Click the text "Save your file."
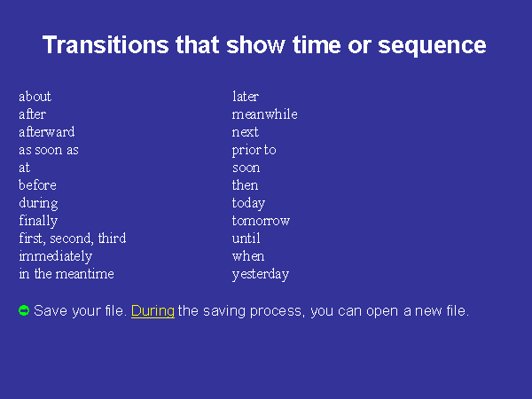 (x=80, y=311)
